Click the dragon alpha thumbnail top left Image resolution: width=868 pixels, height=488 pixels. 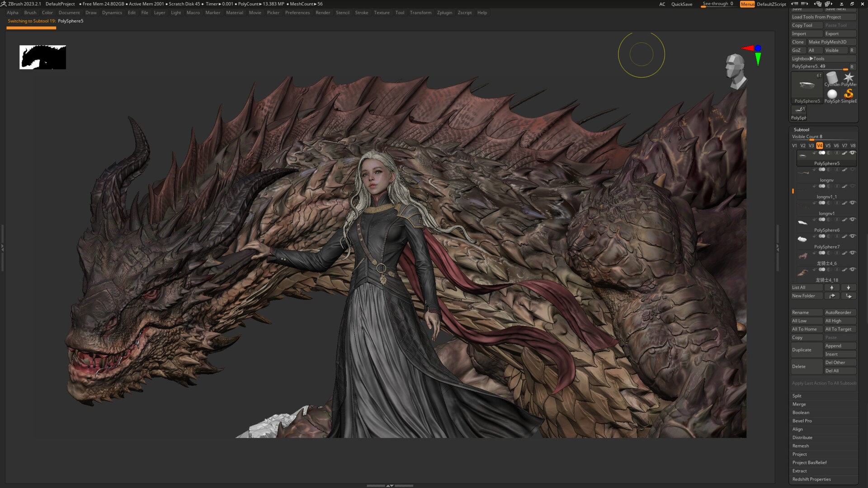coord(42,57)
